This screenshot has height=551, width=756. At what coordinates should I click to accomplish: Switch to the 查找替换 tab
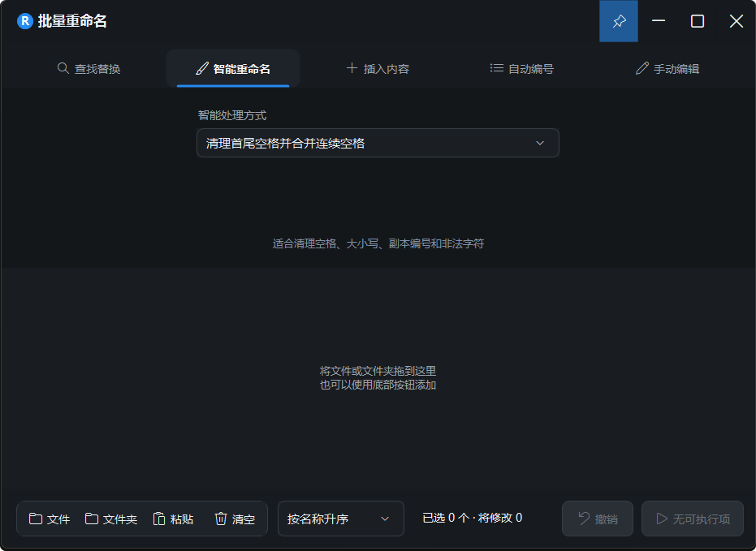tap(89, 68)
